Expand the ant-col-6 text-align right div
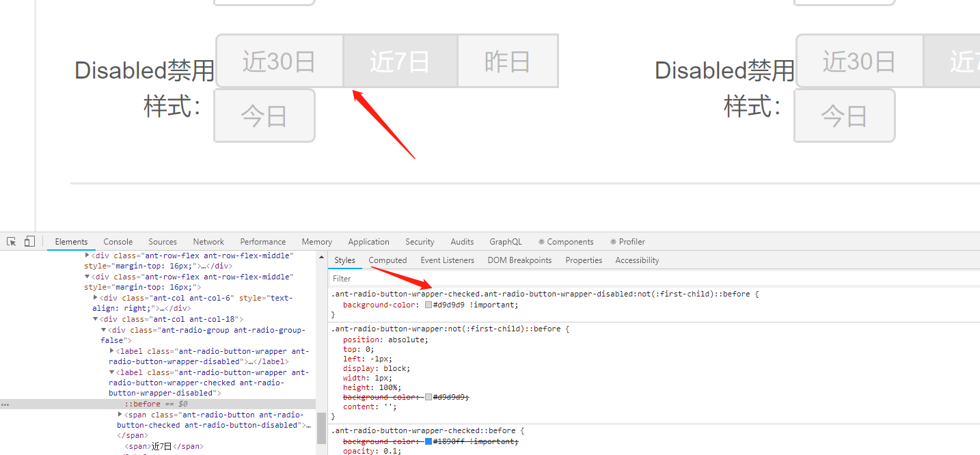Image resolution: width=980 pixels, height=455 pixels. 96,298
